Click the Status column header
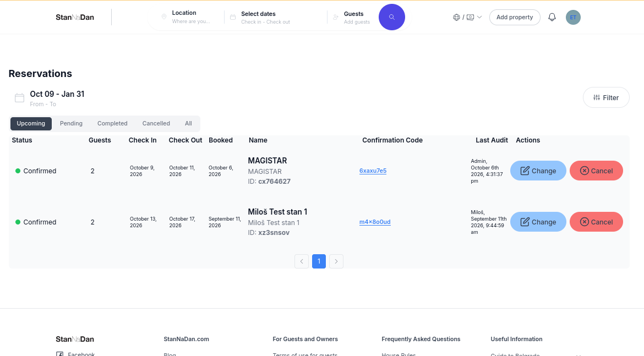This screenshot has height=356, width=644. click(22, 140)
